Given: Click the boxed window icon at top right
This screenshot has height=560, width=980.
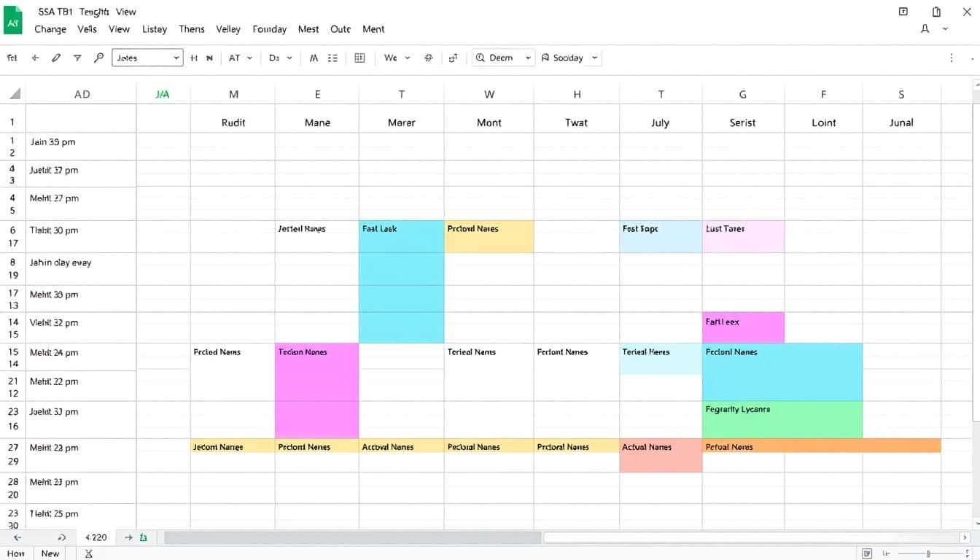Looking at the screenshot, I should click(903, 12).
